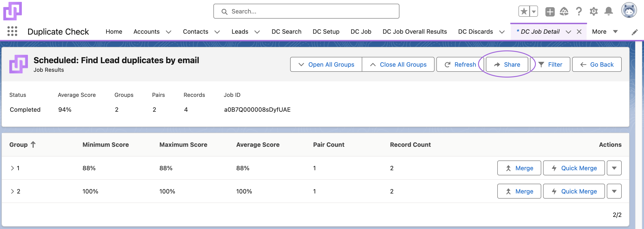Expand group 2 row
The width and height of the screenshot is (644, 229).
(x=12, y=191)
